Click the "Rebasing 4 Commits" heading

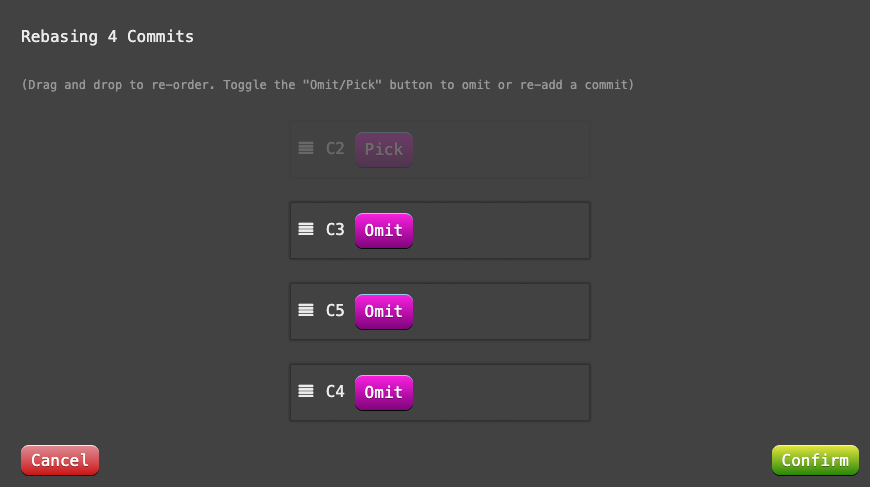107,37
